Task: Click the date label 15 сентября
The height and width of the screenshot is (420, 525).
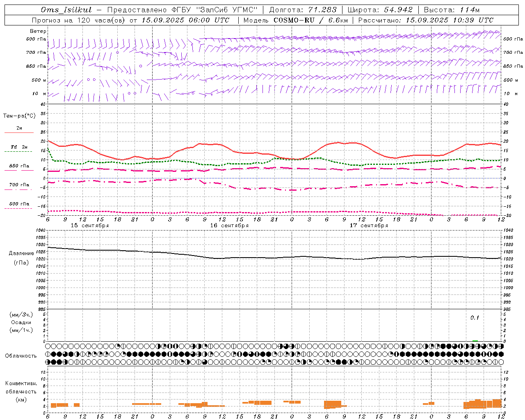Action: tap(90, 226)
